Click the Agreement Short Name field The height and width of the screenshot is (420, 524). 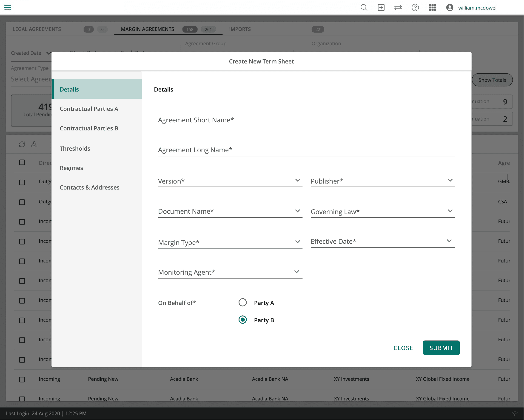point(306,120)
